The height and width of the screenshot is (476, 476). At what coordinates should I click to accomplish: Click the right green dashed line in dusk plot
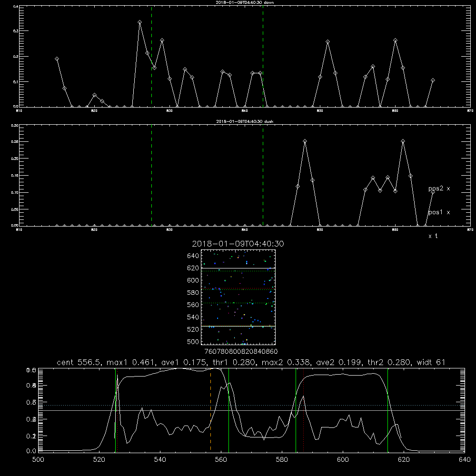click(263, 175)
